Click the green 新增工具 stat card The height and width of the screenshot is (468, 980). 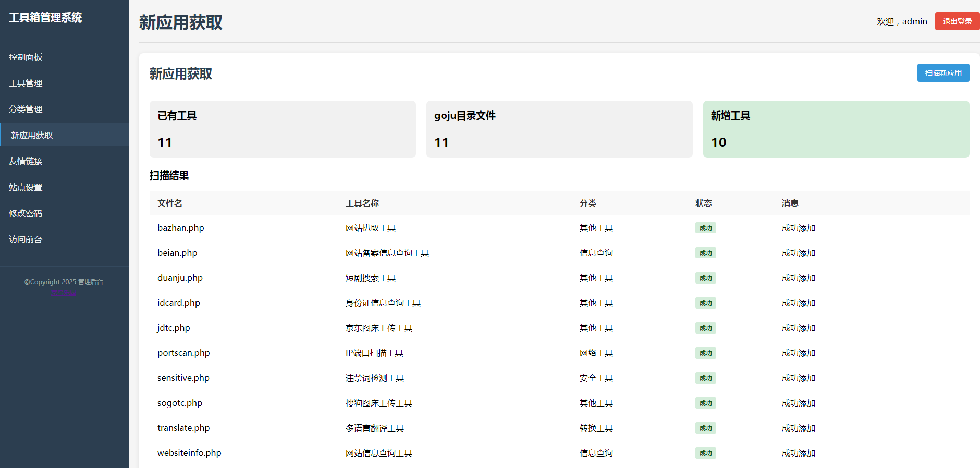(836, 129)
